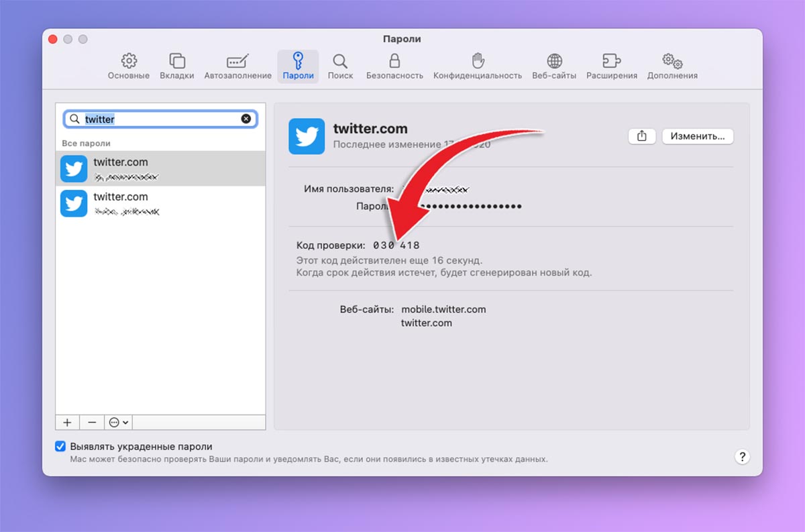Screen dimensions: 805x532
Task: Click the Twitter logo in detail header
Action: [307, 137]
